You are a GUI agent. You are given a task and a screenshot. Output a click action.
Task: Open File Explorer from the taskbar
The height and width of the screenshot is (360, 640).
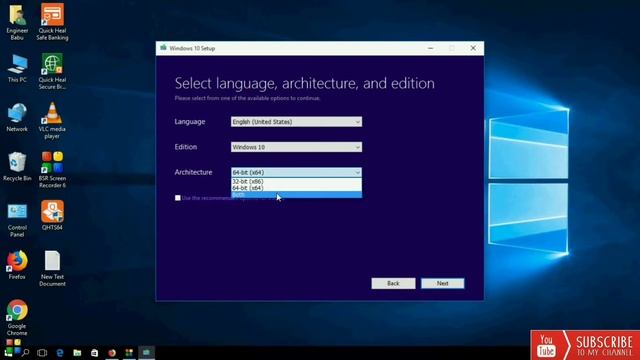click(x=77, y=353)
